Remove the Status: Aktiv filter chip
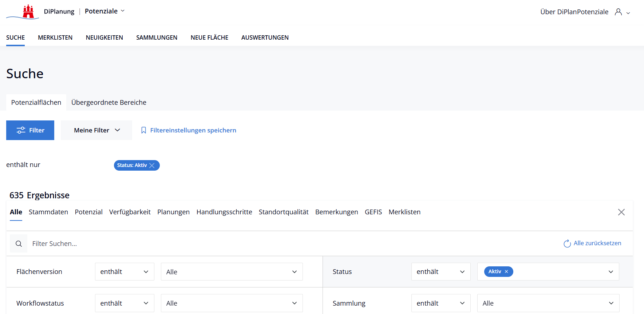The image size is (644, 314). [152, 166]
